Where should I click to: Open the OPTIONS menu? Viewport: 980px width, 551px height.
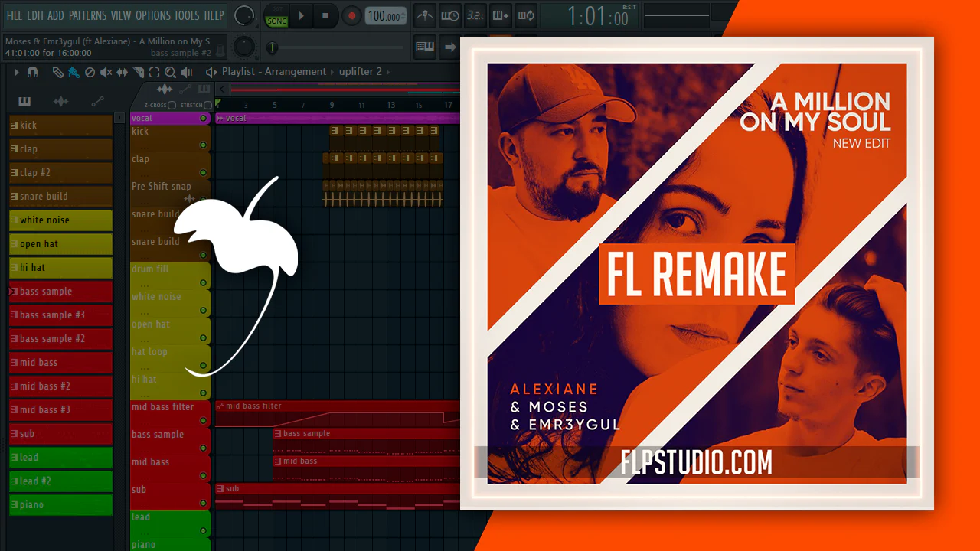pyautogui.click(x=153, y=15)
